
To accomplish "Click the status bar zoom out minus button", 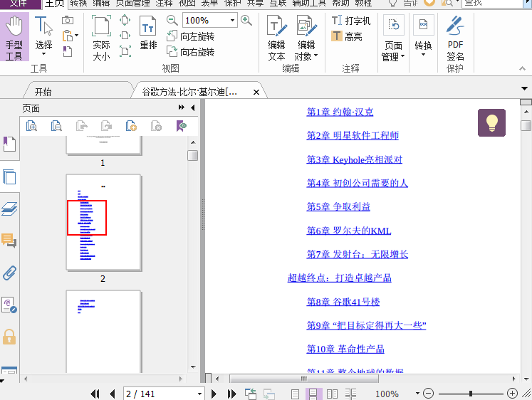I will [x=429, y=394].
